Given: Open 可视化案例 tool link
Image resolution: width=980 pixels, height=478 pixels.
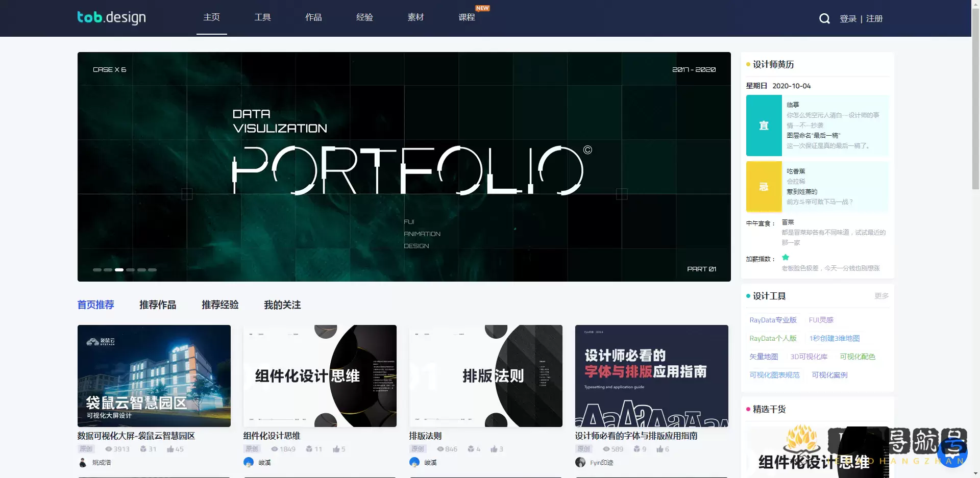Looking at the screenshot, I should coord(829,375).
